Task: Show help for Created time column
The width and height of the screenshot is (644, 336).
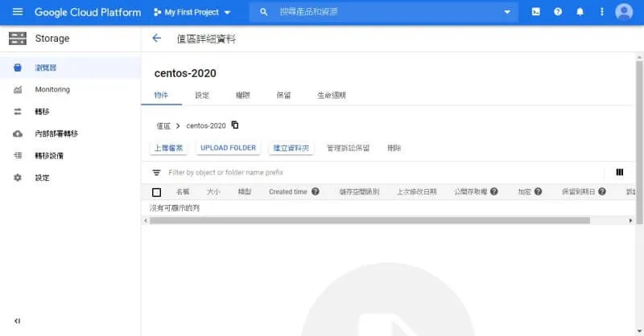Action: [316, 191]
